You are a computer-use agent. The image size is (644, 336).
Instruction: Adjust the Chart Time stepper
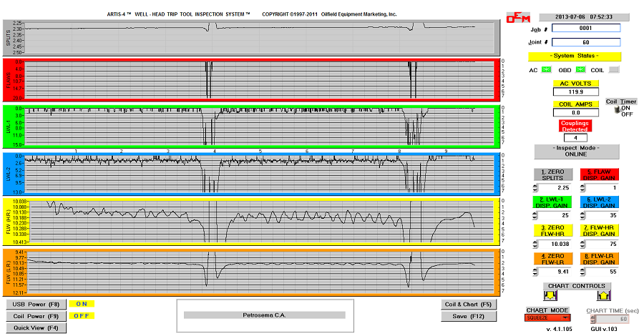(592, 319)
